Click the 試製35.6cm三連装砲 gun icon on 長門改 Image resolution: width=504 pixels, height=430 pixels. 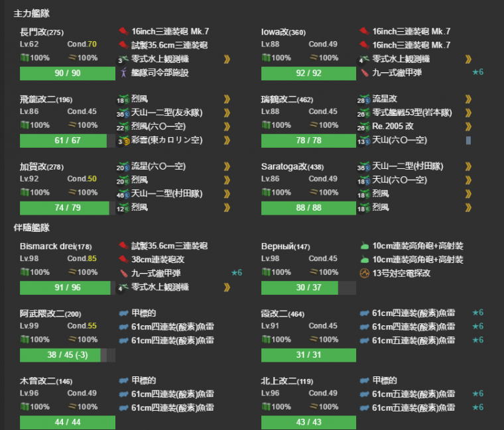click(124, 45)
